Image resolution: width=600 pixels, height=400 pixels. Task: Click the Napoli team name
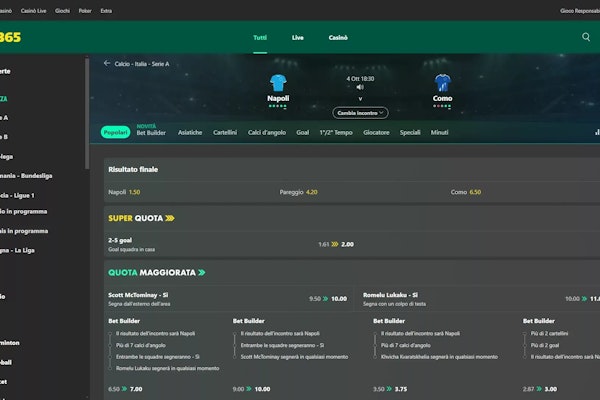click(x=278, y=98)
